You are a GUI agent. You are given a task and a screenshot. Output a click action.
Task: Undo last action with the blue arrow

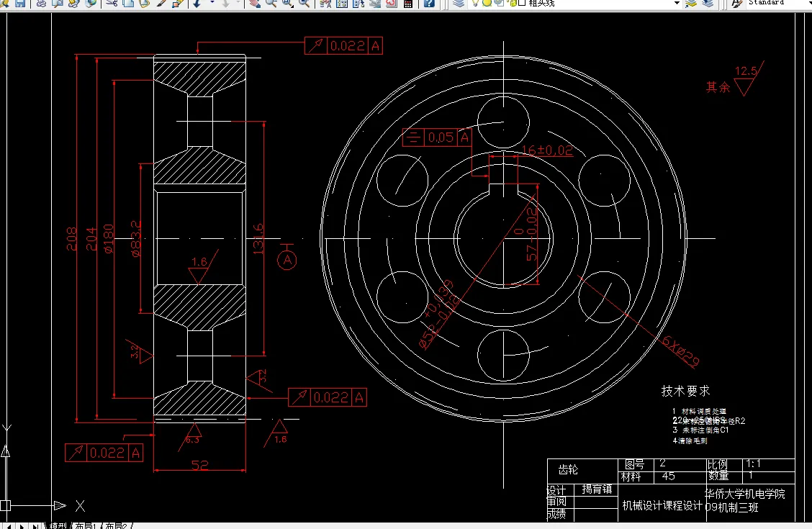197,3
